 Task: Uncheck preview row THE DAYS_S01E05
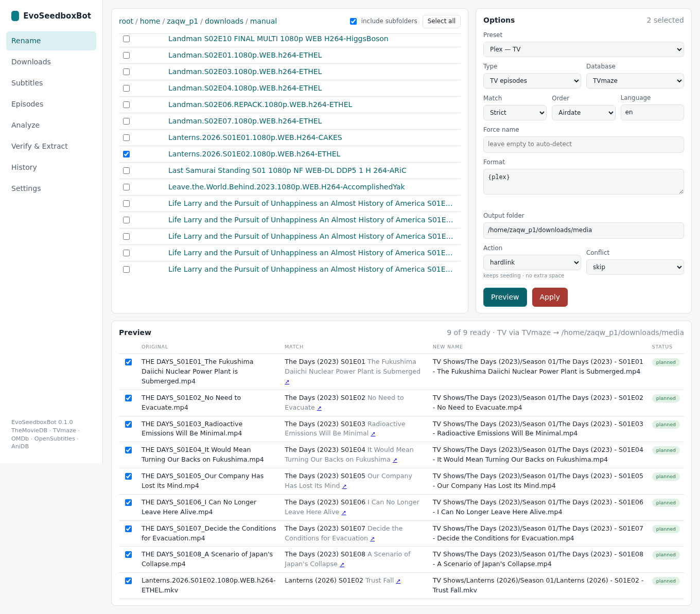point(128,476)
